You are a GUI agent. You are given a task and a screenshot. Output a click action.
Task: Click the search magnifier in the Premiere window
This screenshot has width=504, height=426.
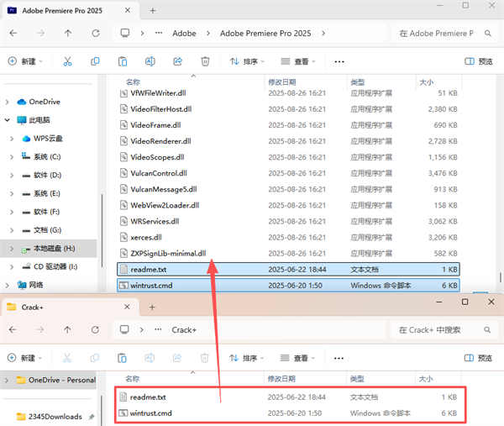[x=487, y=33]
